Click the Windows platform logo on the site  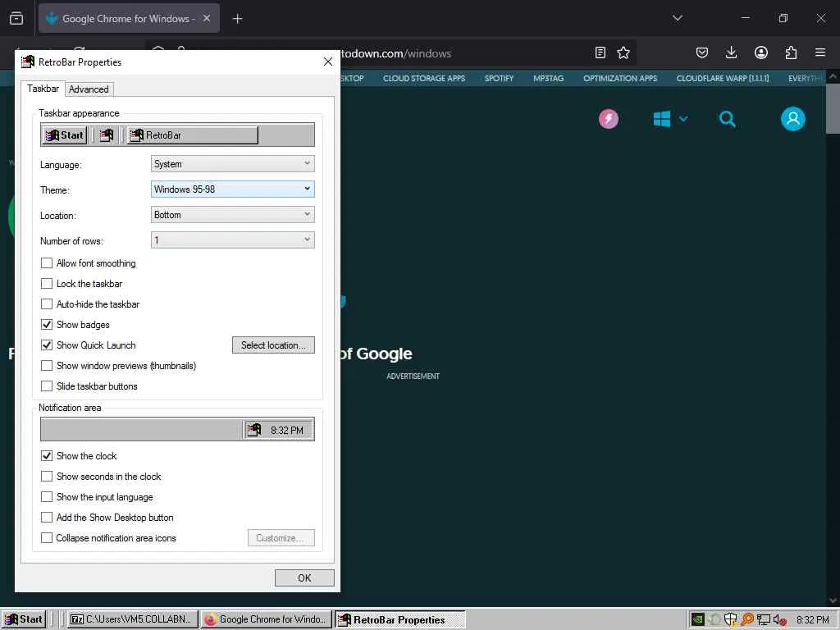click(662, 118)
